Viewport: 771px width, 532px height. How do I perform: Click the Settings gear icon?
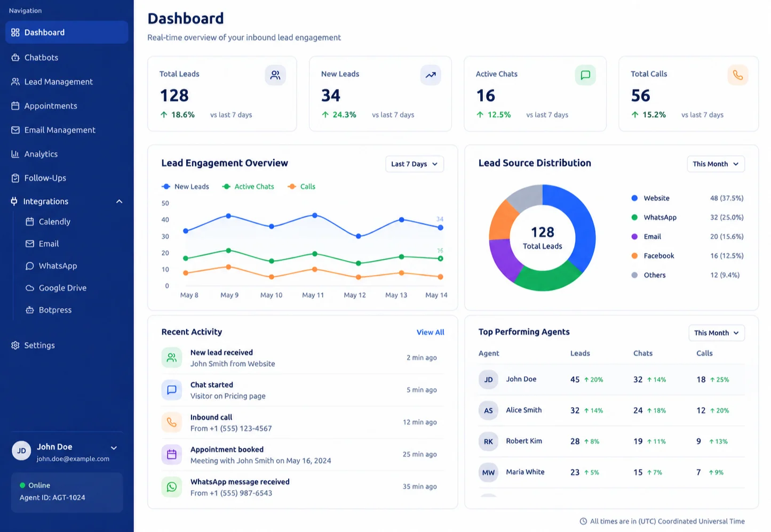pos(15,345)
